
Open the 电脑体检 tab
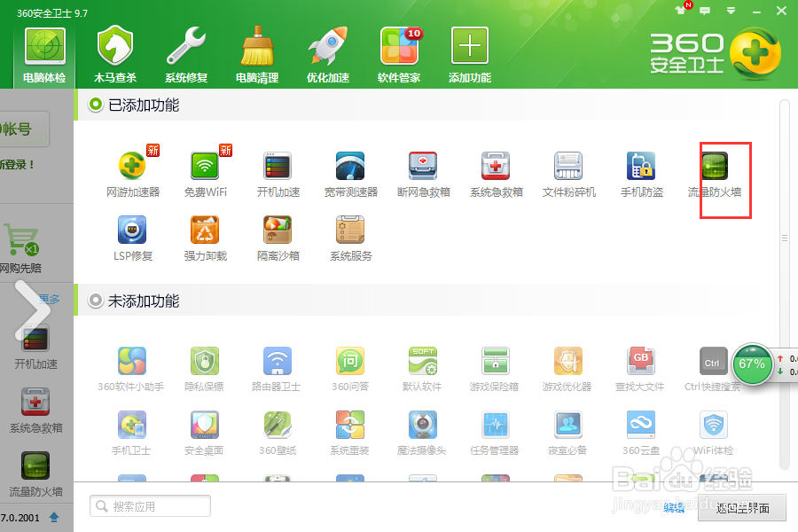click(x=45, y=56)
